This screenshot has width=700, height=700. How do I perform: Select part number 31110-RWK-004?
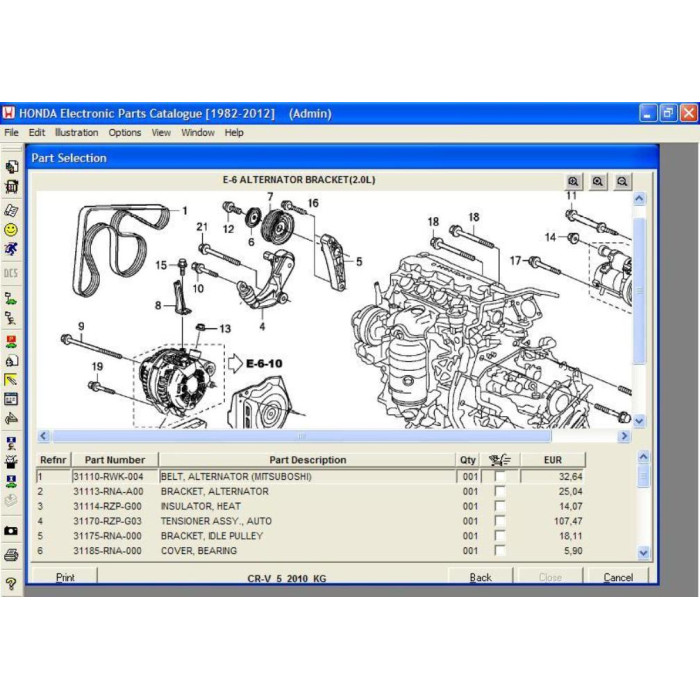tap(108, 476)
